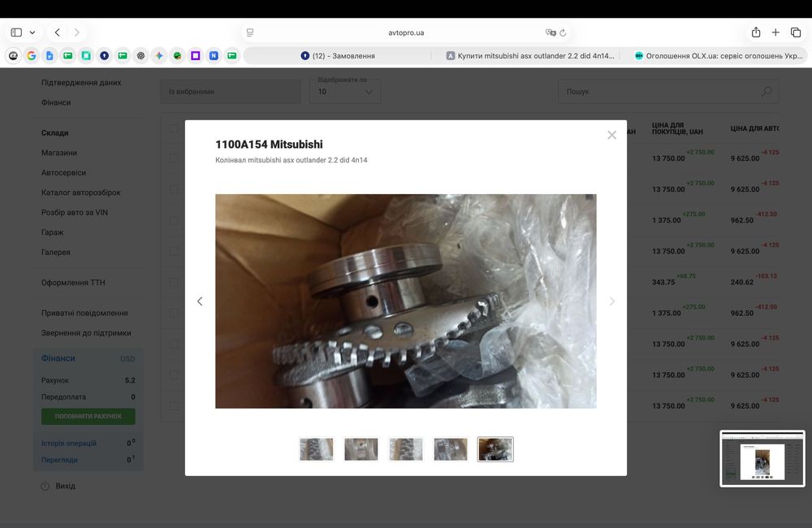Open Магазини in sidebar
This screenshot has height=528, width=812.
(59, 153)
